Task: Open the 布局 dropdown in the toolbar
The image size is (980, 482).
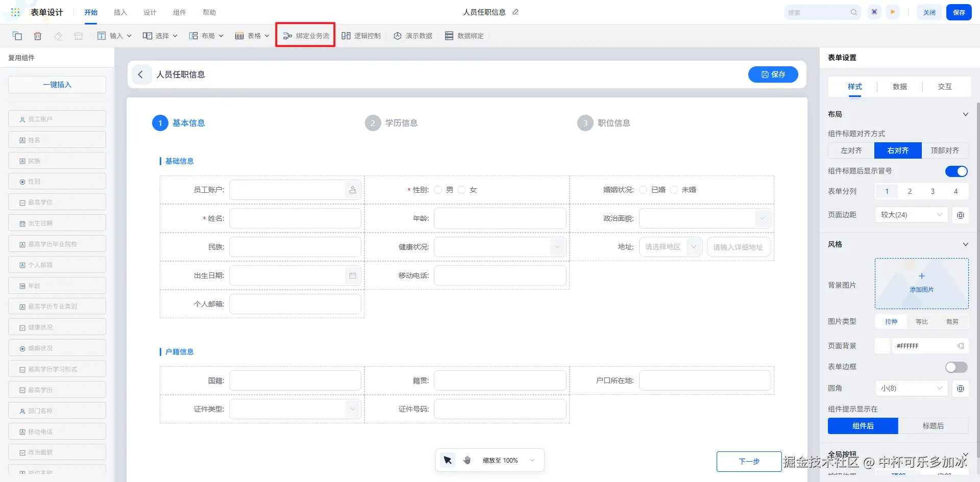Action: tap(206, 36)
